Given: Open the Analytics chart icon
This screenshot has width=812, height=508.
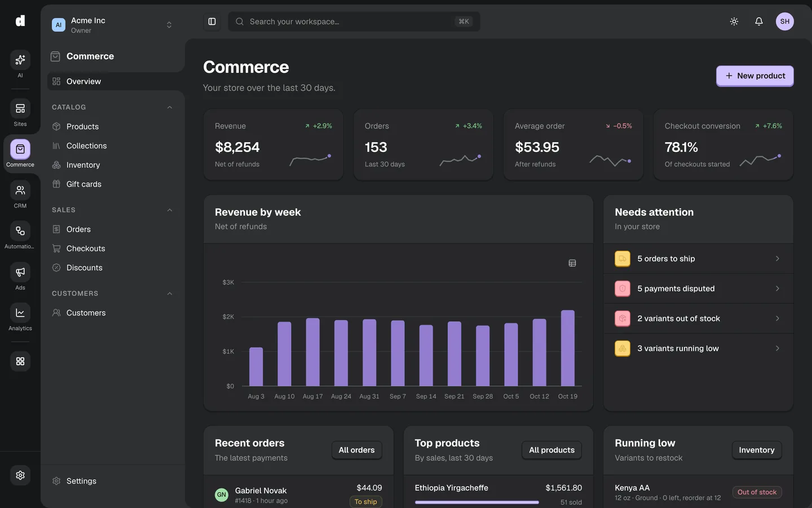Looking at the screenshot, I should pyautogui.click(x=20, y=313).
